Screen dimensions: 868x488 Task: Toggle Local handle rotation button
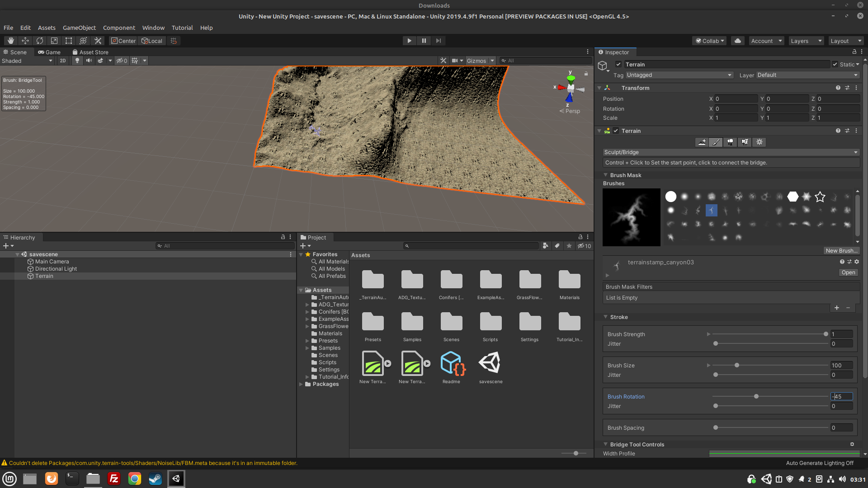click(152, 41)
